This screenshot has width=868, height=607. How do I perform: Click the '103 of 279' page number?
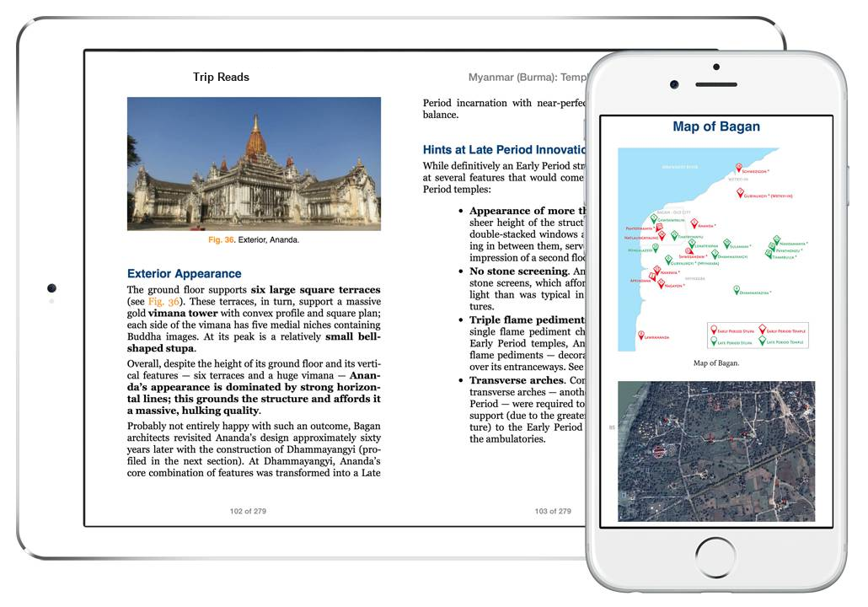pyautogui.click(x=553, y=511)
